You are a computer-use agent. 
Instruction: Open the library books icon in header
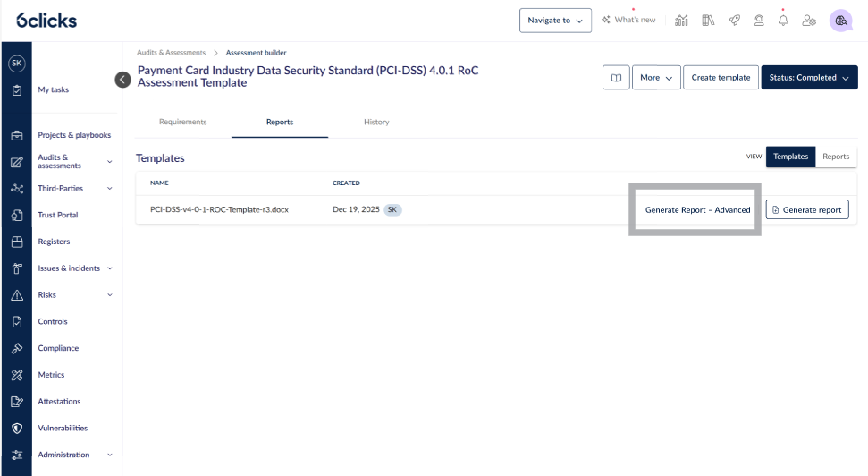(x=708, y=20)
